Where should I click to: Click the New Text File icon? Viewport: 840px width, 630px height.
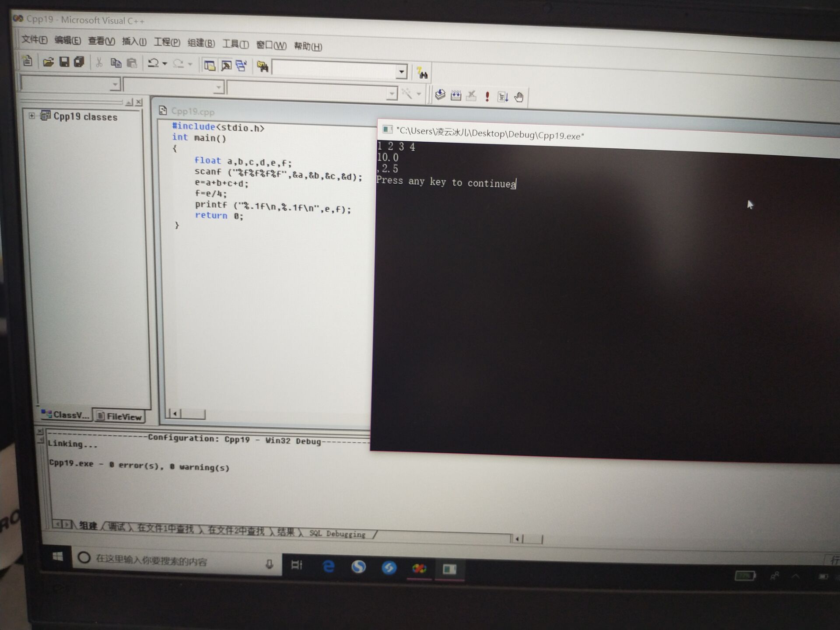[28, 61]
